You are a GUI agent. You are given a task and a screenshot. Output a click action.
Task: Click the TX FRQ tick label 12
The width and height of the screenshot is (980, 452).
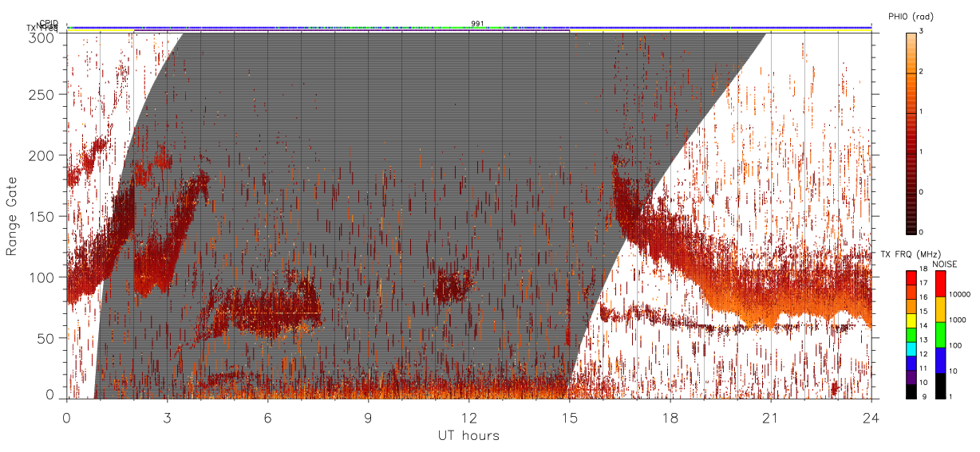[923, 355]
